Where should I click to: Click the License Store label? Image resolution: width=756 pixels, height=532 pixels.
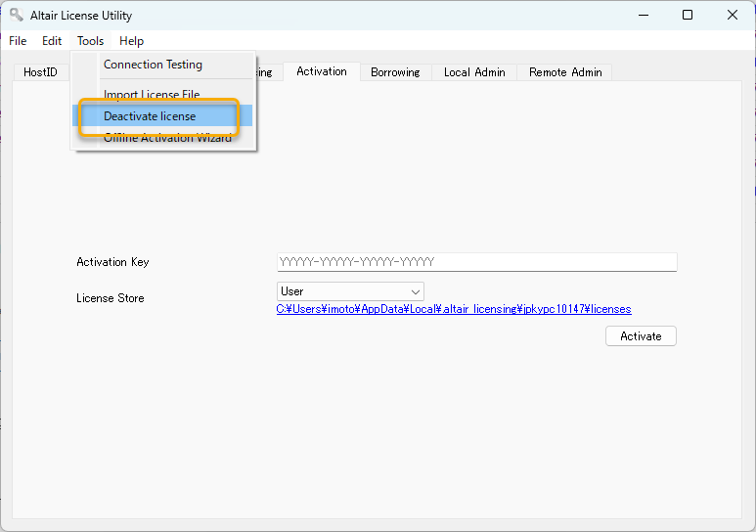click(x=110, y=298)
